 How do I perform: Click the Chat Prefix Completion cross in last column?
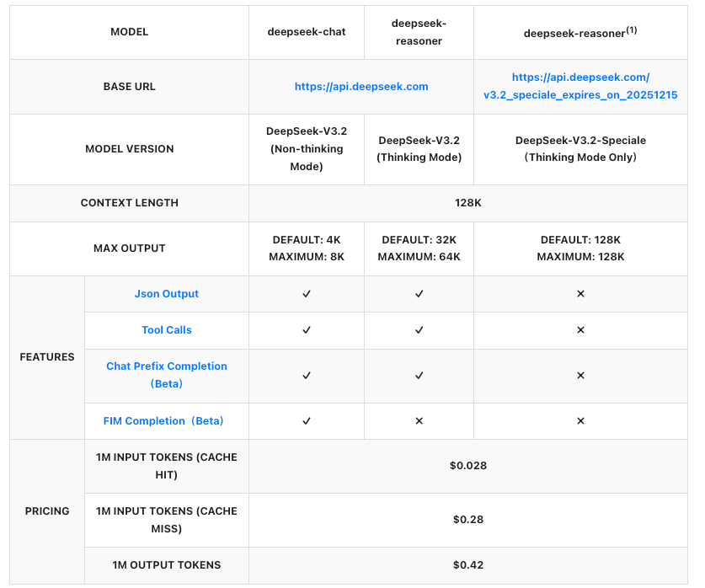pyautogui.click(x=580, y=375)
